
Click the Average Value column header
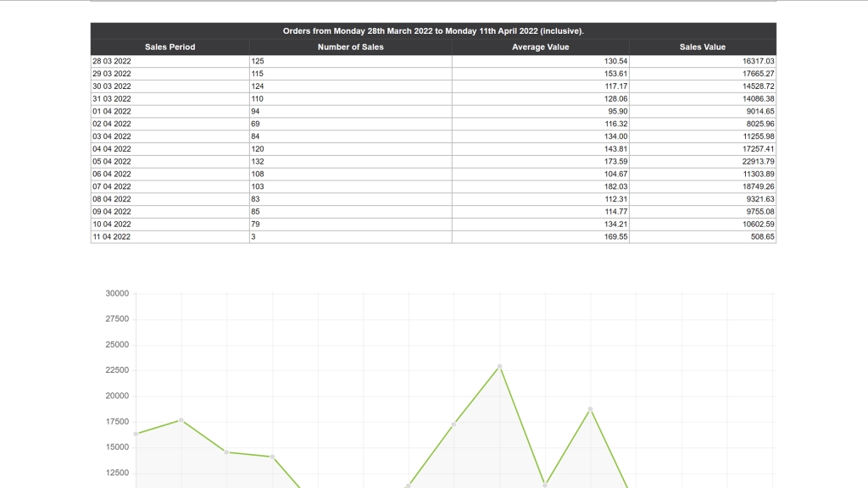click(540, 47)
